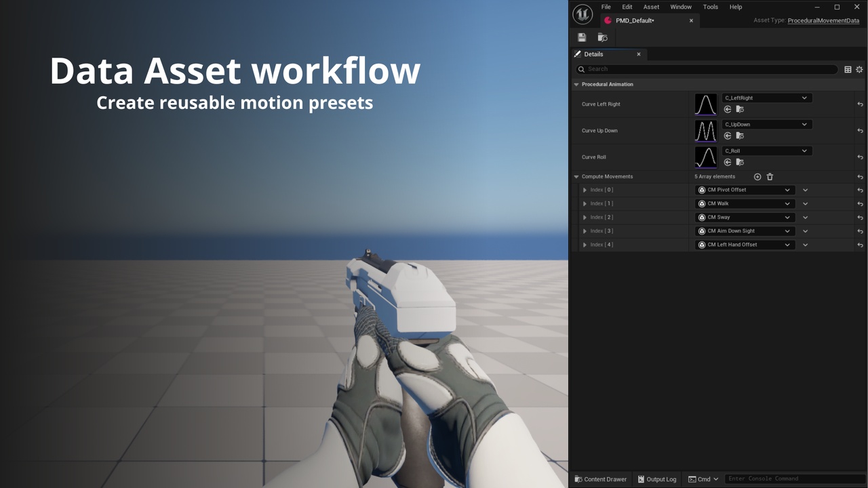Screen dimensions: 868x488
Task: Open the Asset menu
Action: 651,7
